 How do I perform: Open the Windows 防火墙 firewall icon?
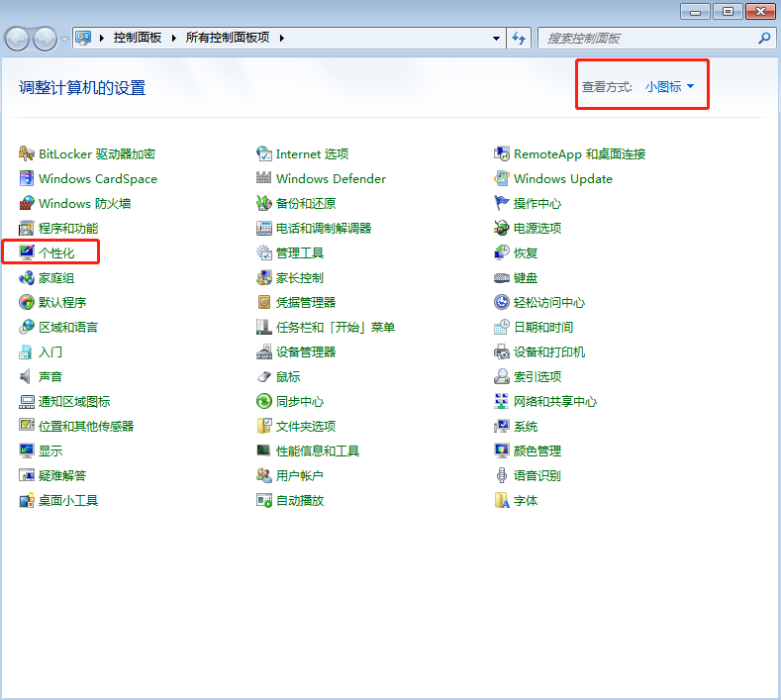pyautogui.click(x=27, y=204)
